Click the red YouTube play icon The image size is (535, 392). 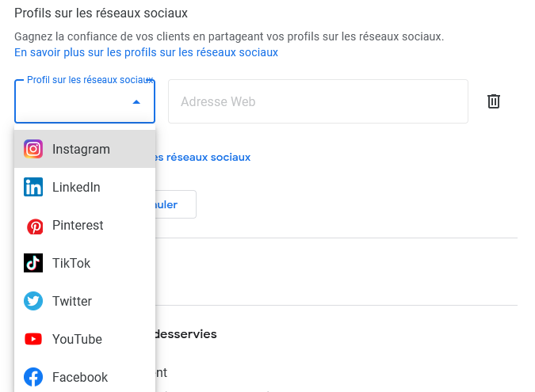coord(33,339)
